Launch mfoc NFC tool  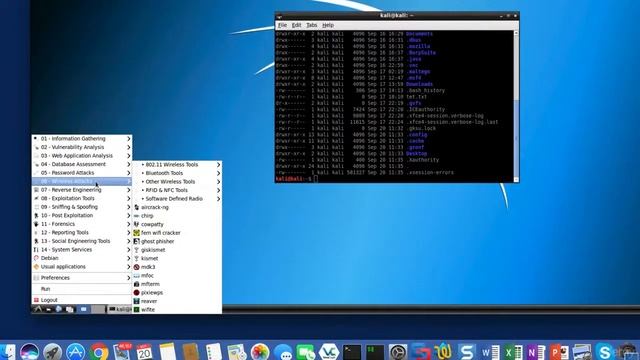pos(177,276)
